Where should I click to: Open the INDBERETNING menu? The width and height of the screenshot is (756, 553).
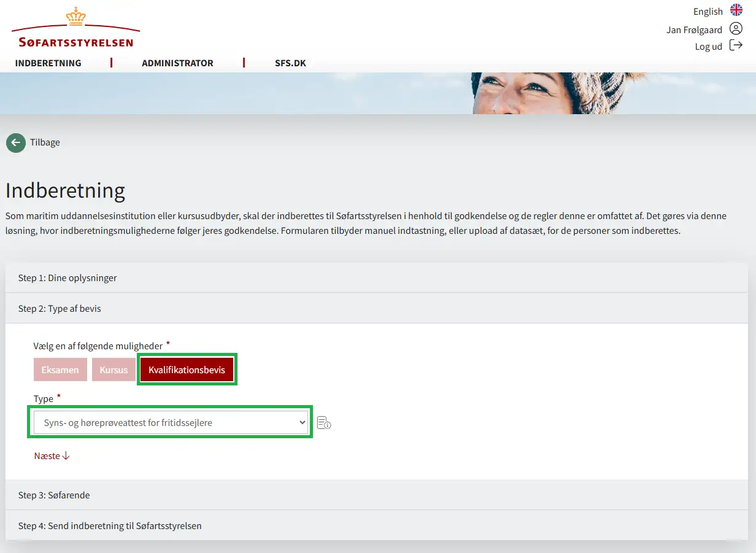coord(48,63)
